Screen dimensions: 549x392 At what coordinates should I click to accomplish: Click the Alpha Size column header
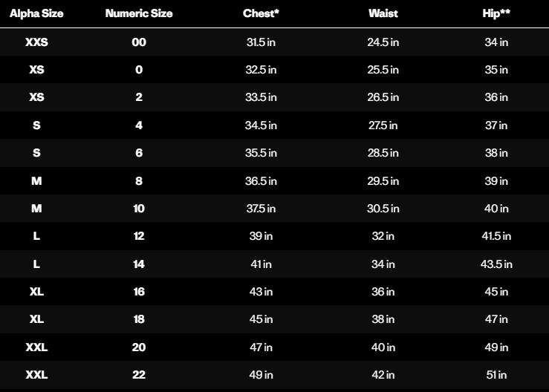click(36, 13)
